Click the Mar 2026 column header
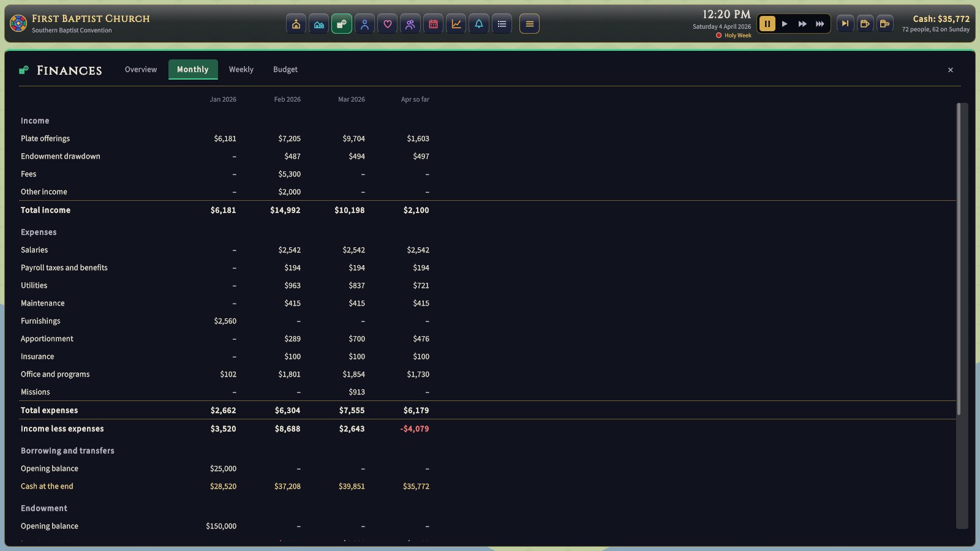This screenshot has width=980, height=551. pos(352,99)
